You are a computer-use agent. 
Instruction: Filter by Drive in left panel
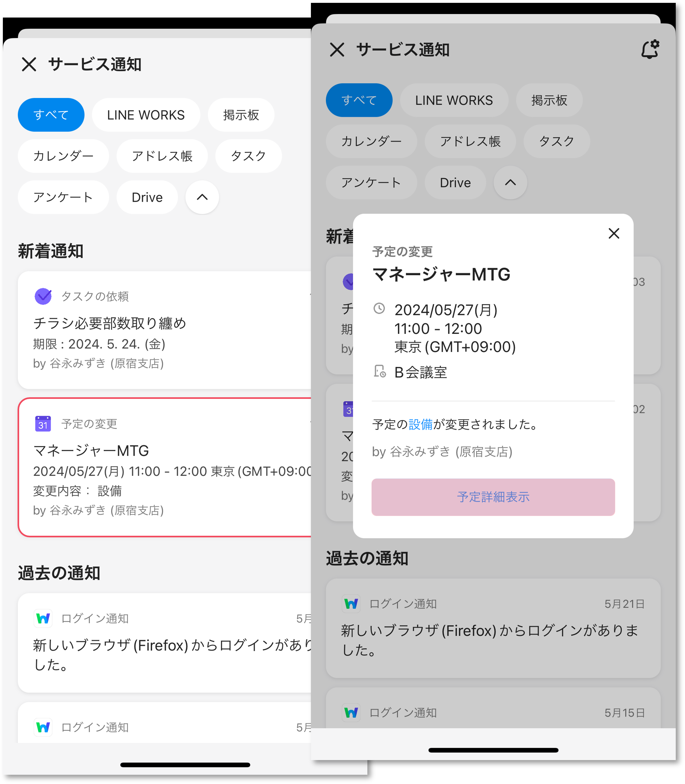point(147,197)
